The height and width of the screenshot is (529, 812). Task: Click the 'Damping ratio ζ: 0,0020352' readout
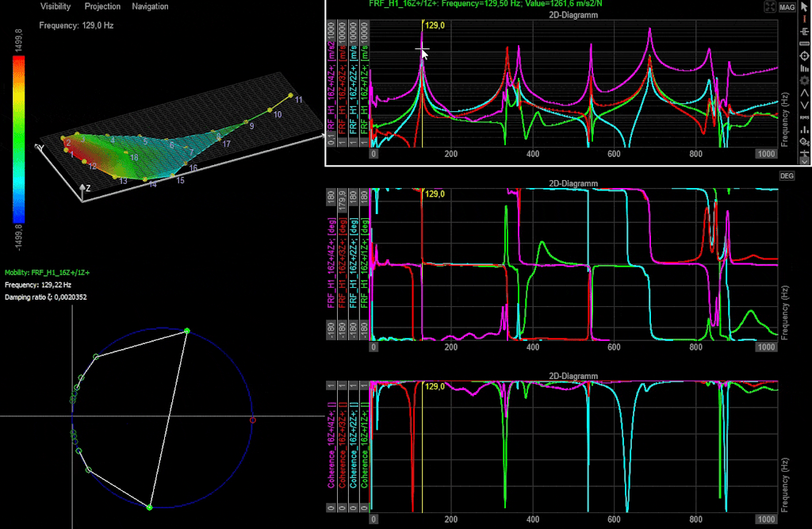[x=45, y=297]
